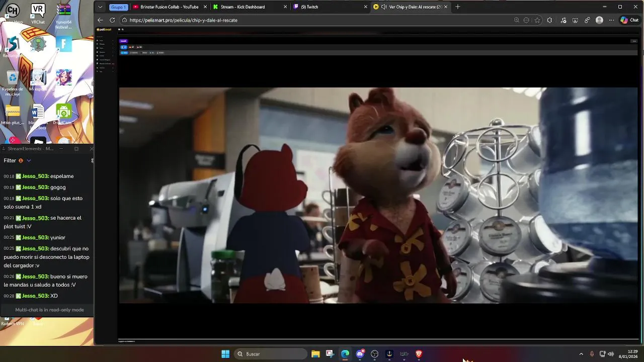Click chat message "yunior"

click(58, 238)
